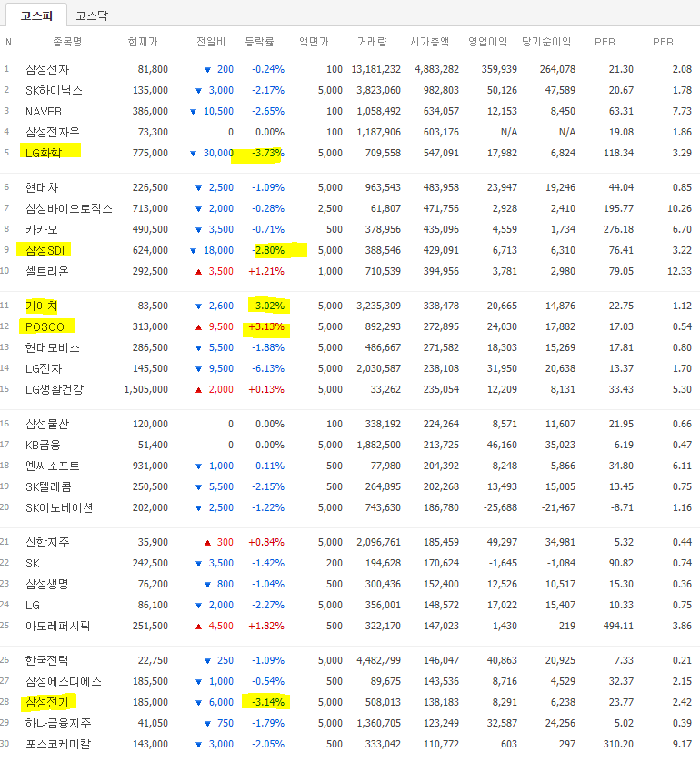Open the 엔씨소프트 stock link
Screen dimensions: 700x762
pos(52,466)
